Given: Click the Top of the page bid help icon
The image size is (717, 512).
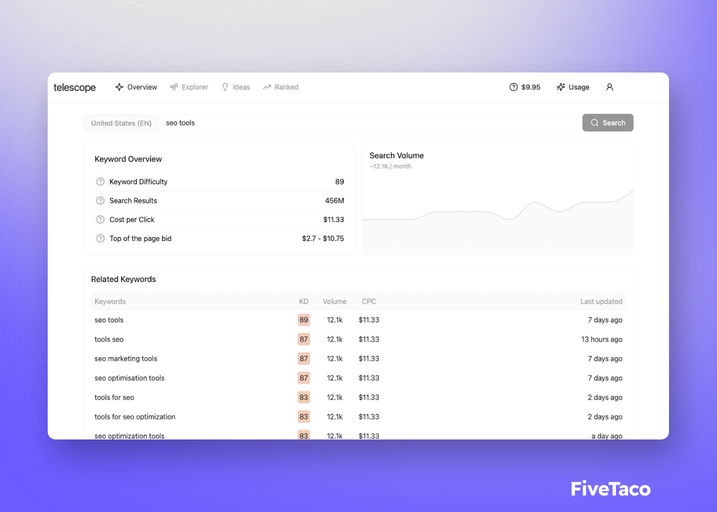Looking at the screenshot, I should (x=100, y=238).
